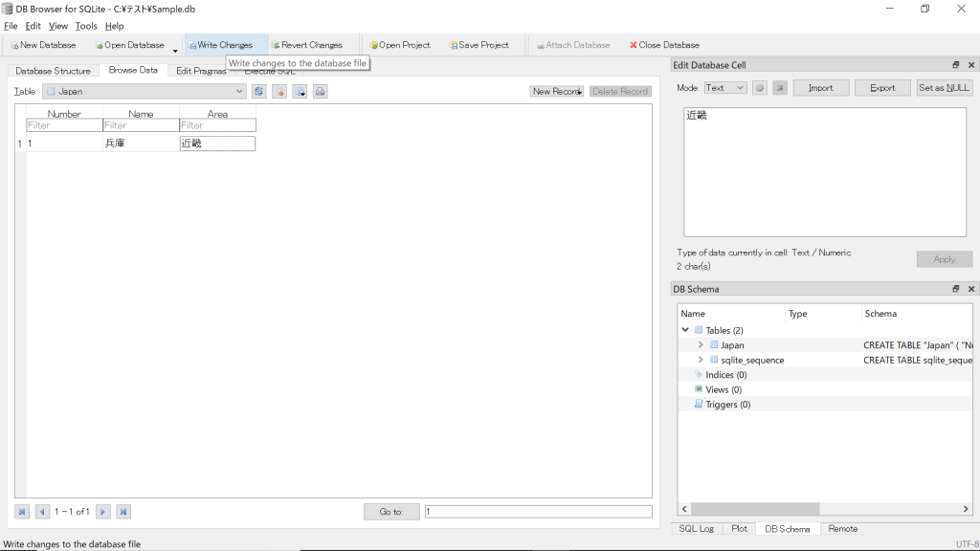The height and width of the screenshot is (551, 980).
Task: Click the Apply button
Action: 945,259
